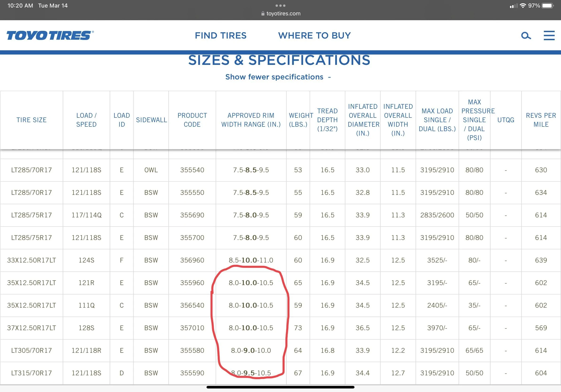Collapse via Show fewer specifications link
561x392 pixels.
[278, 77]
